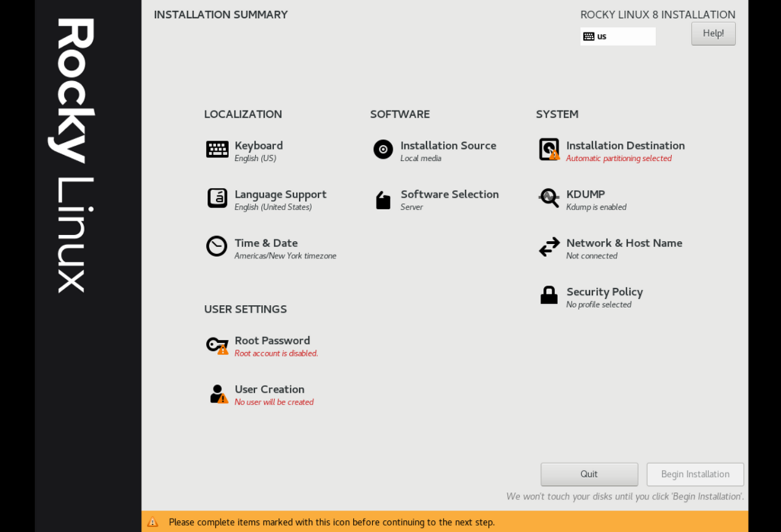Click the 'Please complete items marked' warning message
The height and width of the screenshot is (532, 781).
click(332, 522)
